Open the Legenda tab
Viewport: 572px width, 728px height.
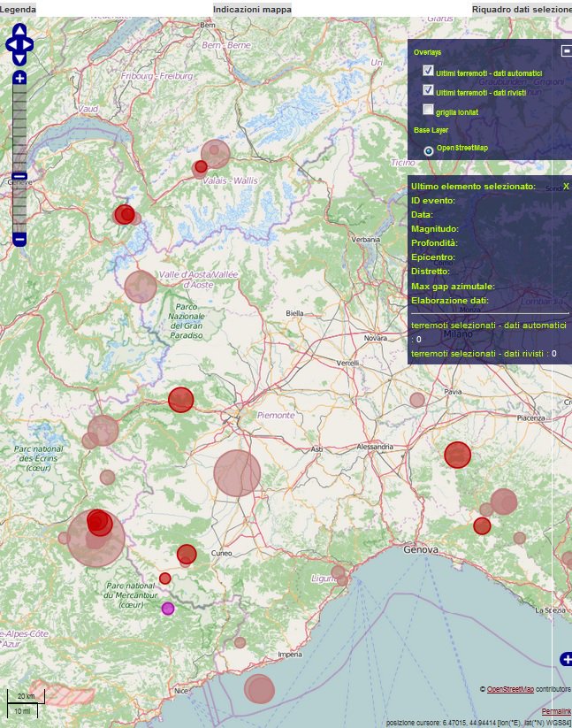pyautogui.click(x=18, y=9)
